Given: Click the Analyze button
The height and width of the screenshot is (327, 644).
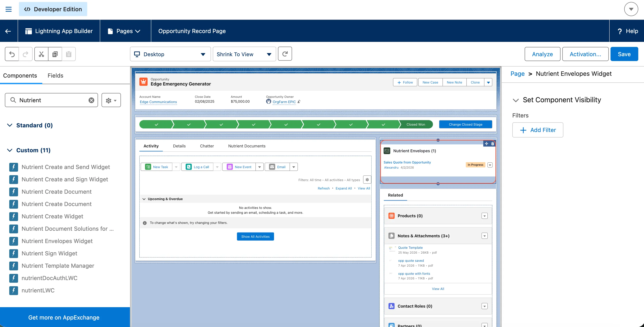Looking at the screenshot, I should click(x=542, y=54).
